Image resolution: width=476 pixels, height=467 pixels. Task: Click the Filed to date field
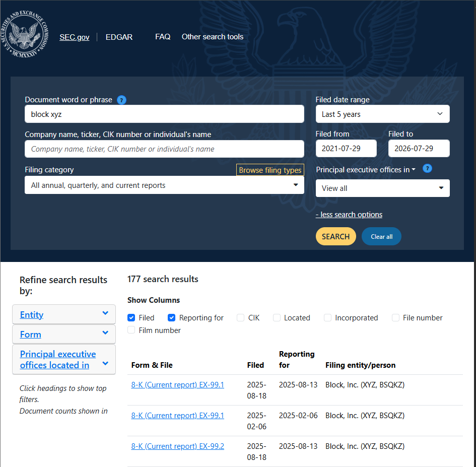tap(419, 149)
